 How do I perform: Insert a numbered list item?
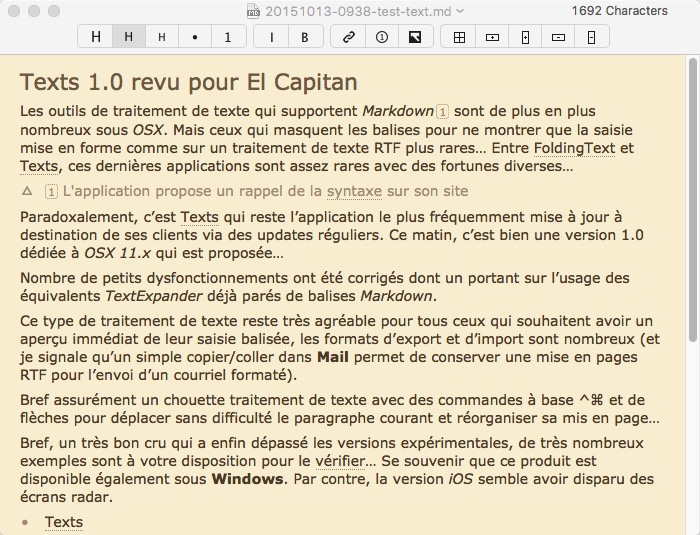coord(228,37)
